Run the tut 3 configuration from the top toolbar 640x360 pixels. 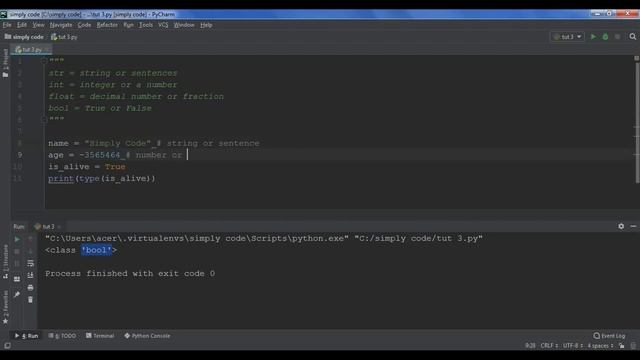[x=593, y=37]
